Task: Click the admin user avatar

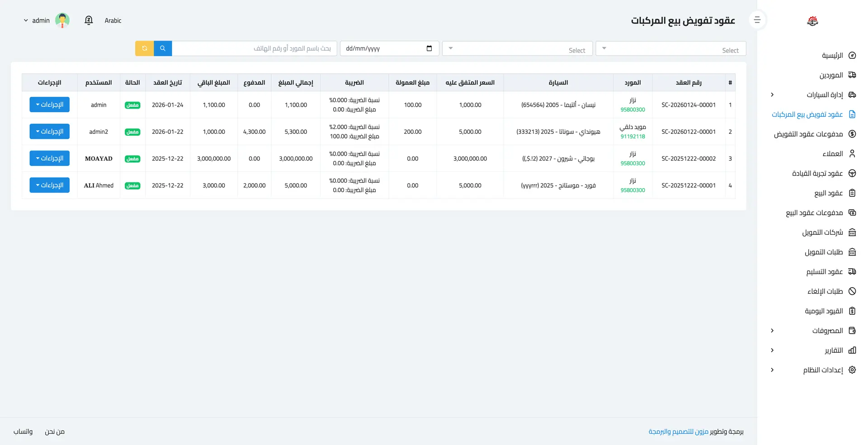Action: point(62,20)
